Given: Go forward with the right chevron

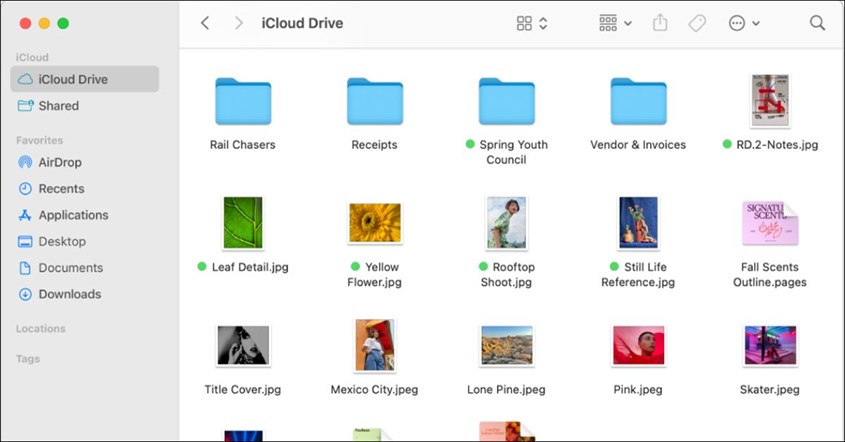Looking at the screenshot, I should tap(238, 23).
